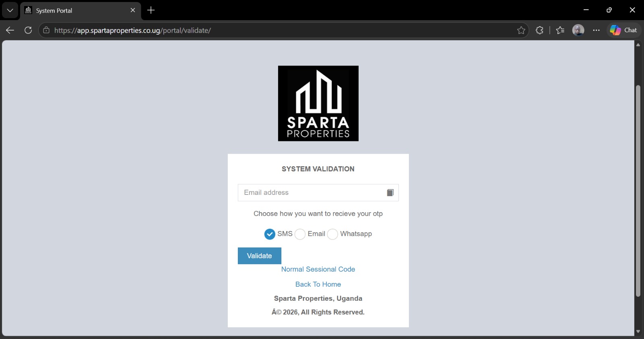This screenshot has height=339, width=644.
Task: Select the System Portal tab
Action: point(80,10)
